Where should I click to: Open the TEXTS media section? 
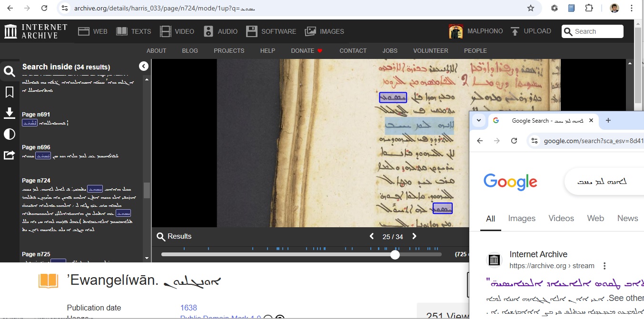coord(134,31)
